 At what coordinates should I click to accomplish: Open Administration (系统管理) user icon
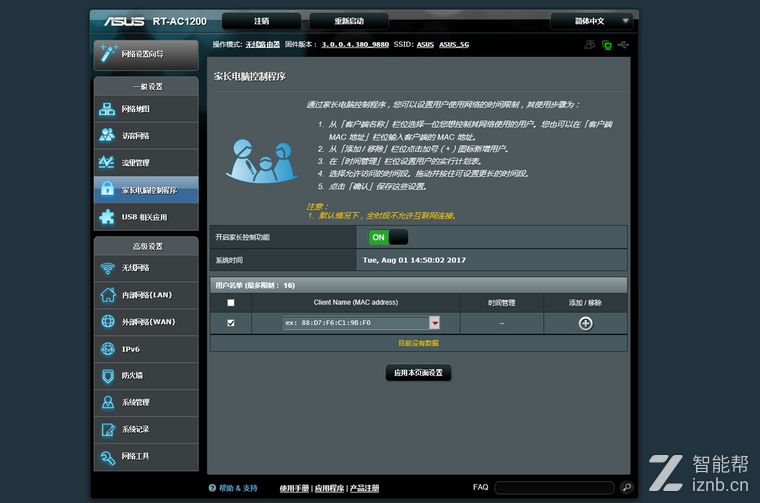pyautogui.click(x=108, y=402)
